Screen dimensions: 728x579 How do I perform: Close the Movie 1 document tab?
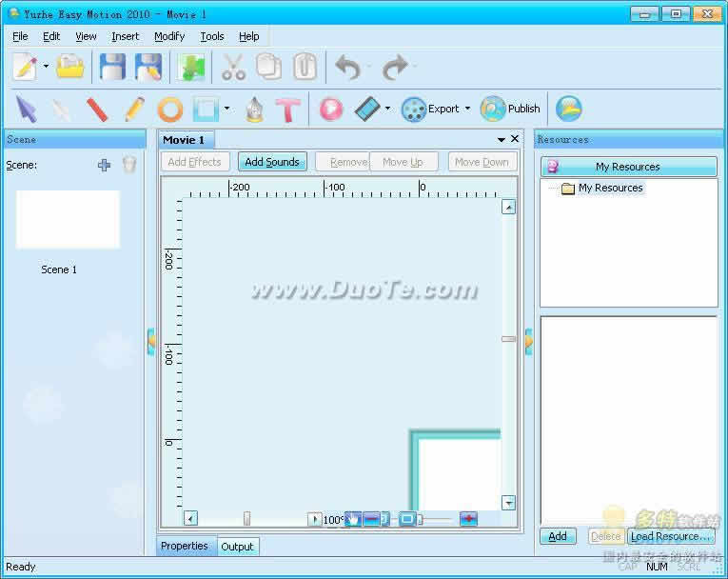pos(515,139)
